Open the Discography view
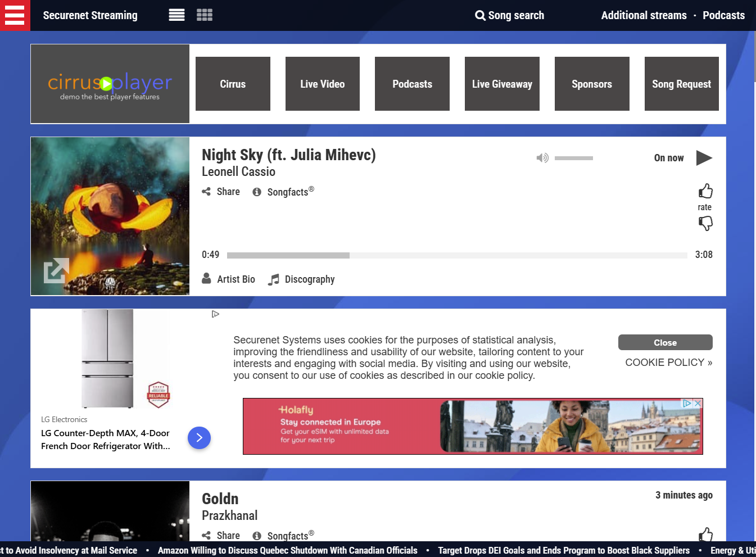756x557 pixels. (x=301, y=279)
